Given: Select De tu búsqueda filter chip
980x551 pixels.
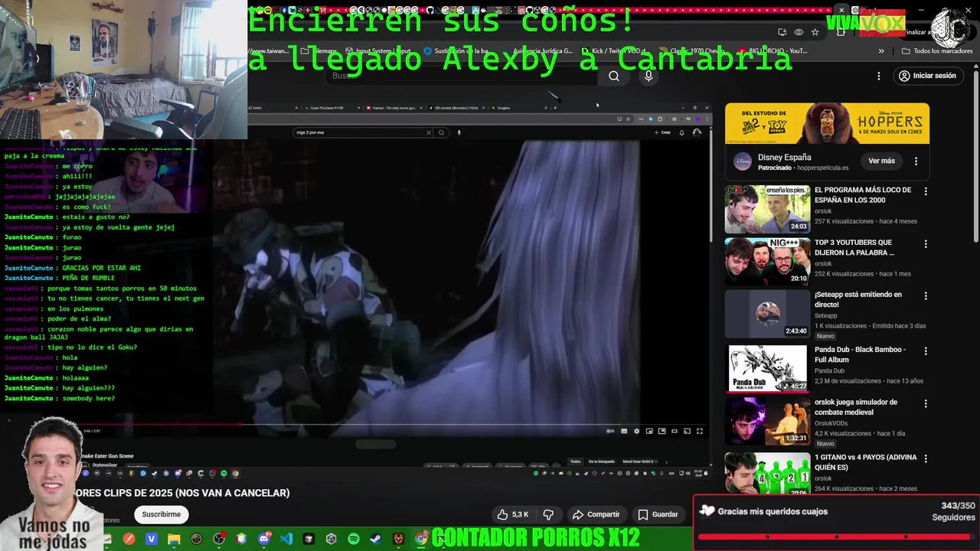Looking at the screenshot, I should coord(602,461).
